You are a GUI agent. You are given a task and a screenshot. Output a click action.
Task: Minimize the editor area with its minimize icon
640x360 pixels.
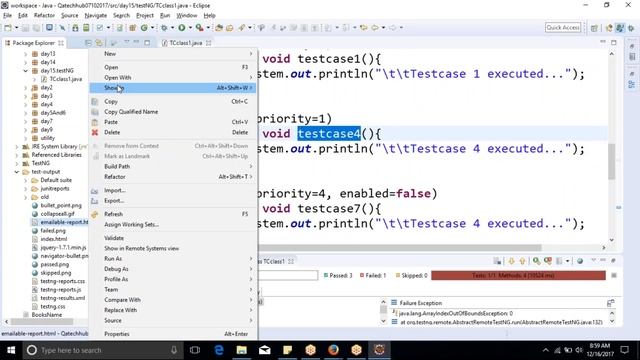603,42
